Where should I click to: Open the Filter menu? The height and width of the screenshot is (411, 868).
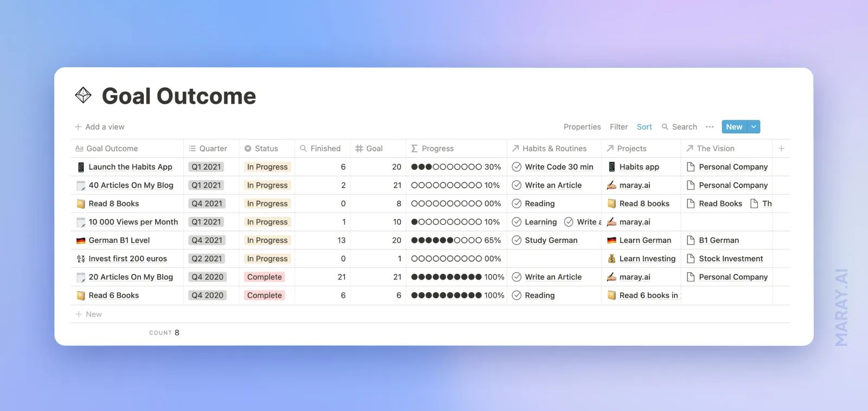click(x=618, y=127)
